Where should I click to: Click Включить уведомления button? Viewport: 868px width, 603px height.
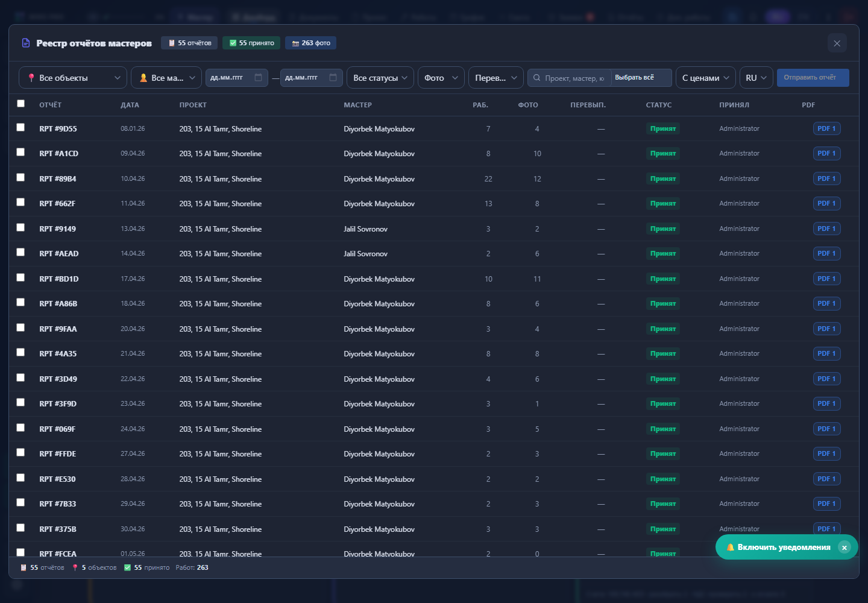[x=778, y=548]
